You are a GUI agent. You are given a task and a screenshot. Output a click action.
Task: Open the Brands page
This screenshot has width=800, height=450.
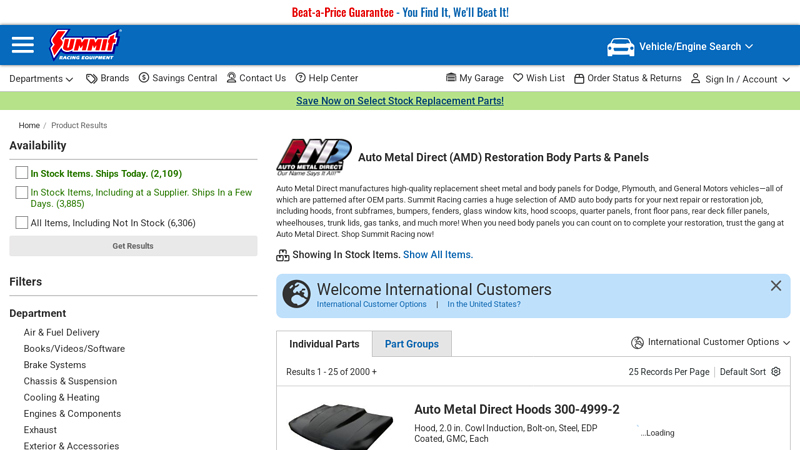coord(114,78)
